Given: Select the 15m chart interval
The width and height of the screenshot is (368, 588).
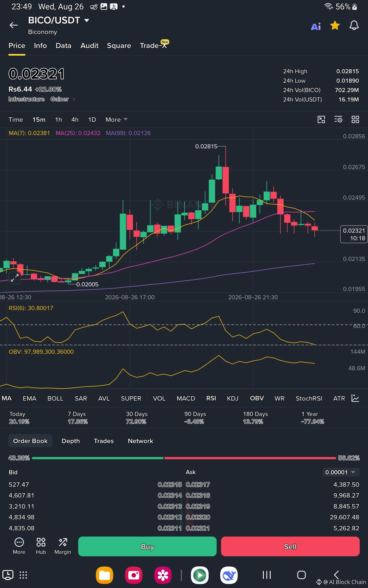Looking at the screenshot, I should [x=39, y=119].
